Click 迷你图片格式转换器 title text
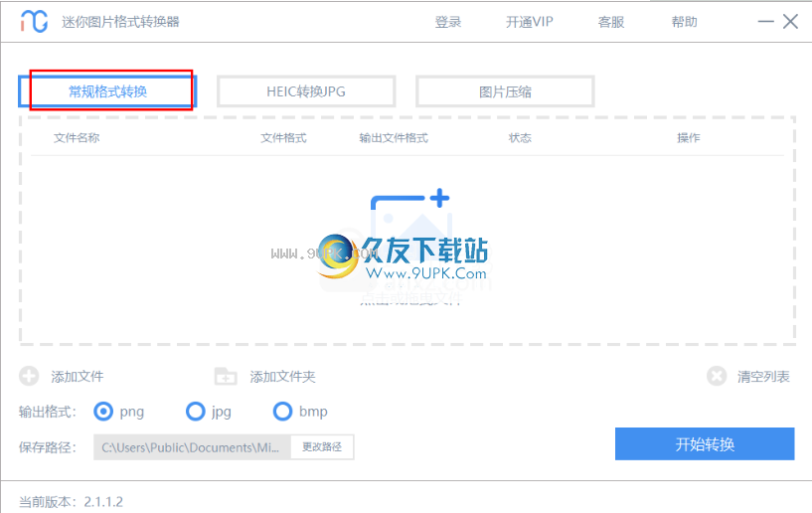The height and width of the screenshot is (513, 812). [120, 22]
